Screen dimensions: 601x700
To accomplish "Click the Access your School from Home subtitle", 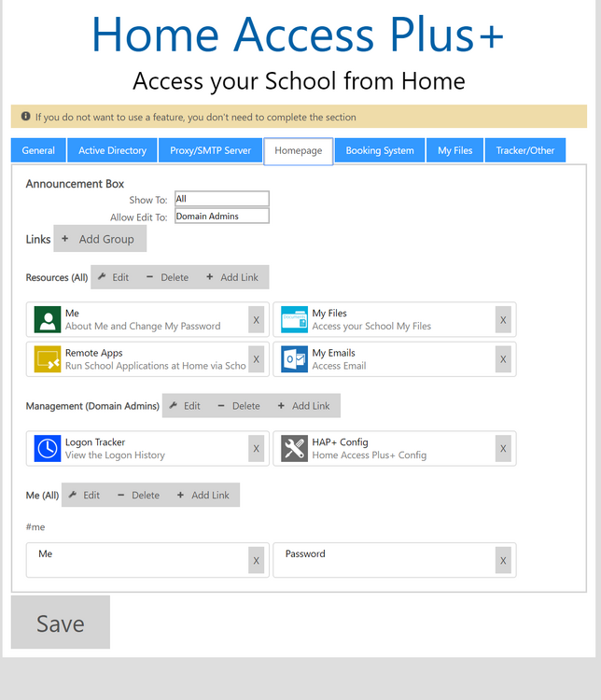I will tap(300, 81).
